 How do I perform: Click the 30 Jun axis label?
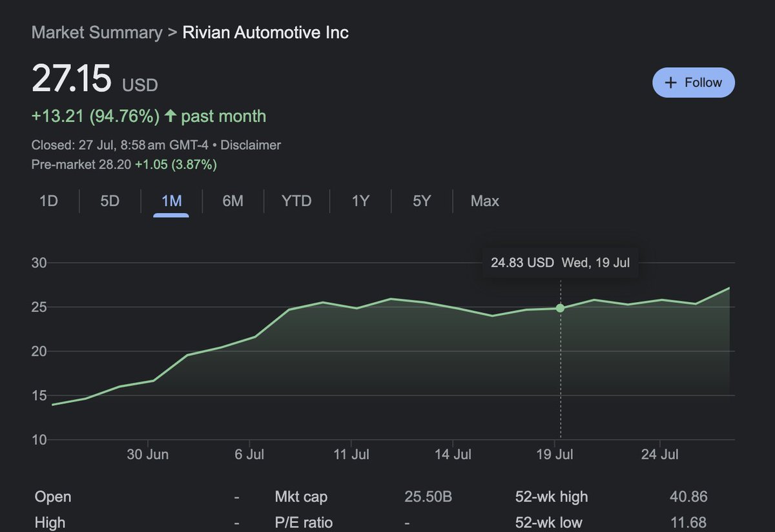point(148,455)
